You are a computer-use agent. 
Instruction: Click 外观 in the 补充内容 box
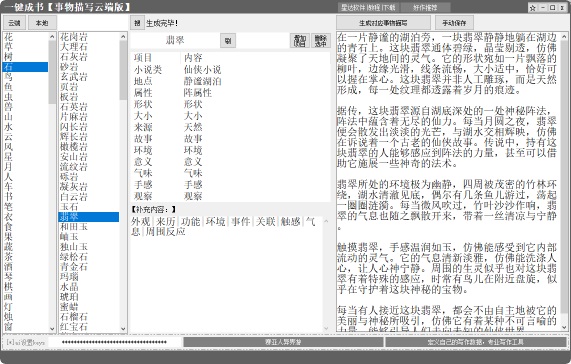pos(141,222)
